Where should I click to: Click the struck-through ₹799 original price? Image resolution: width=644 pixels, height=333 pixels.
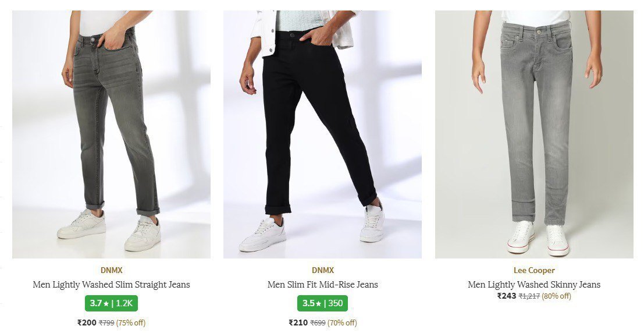click(x=106, y=323)
